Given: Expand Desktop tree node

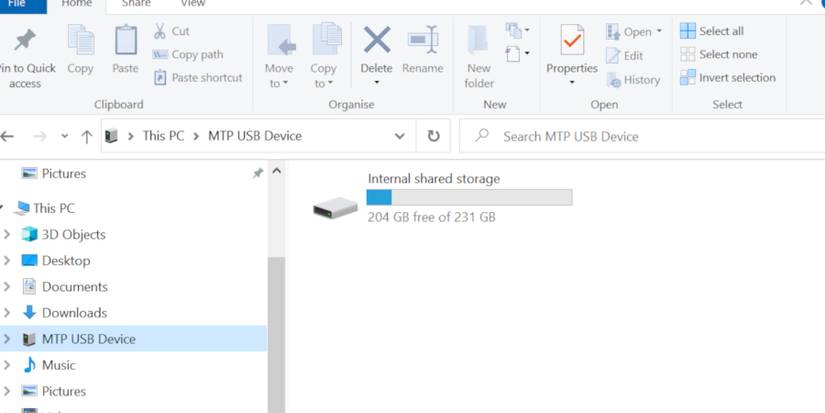Looking at the screenshot, I should [7, 260].
